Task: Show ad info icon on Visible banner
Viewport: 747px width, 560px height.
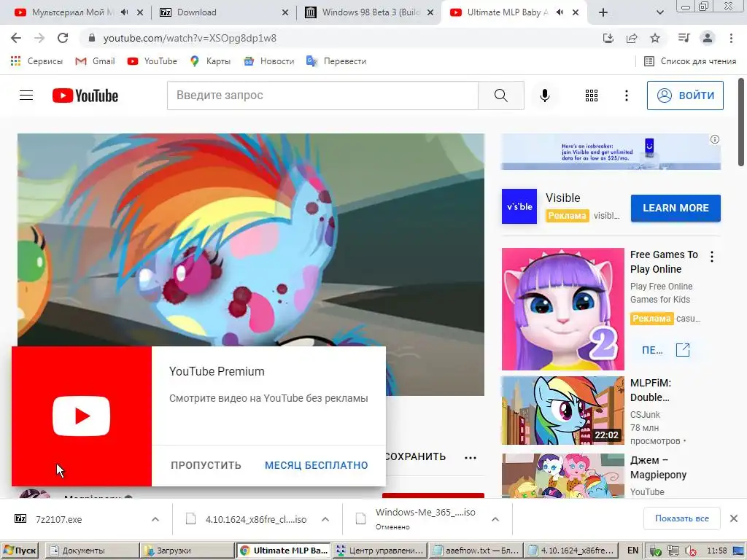Action: [x=715, y=139]
